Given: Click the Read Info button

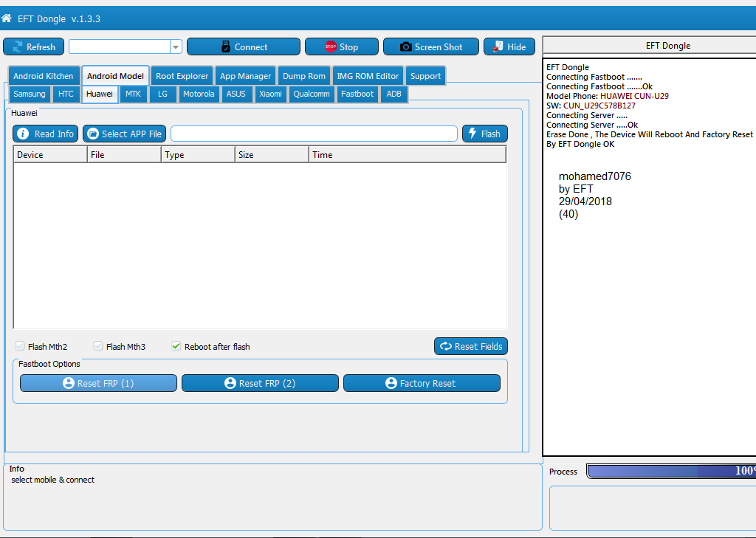Looking at the screenshot, I should pos(45,134).
